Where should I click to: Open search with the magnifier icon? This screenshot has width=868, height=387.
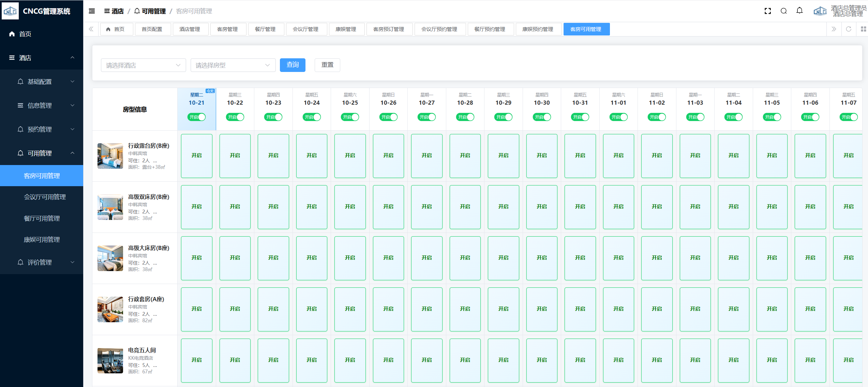coord(784,11)
